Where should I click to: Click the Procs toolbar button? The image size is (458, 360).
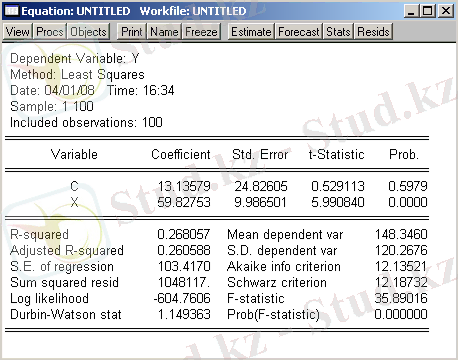pos(50,32)
